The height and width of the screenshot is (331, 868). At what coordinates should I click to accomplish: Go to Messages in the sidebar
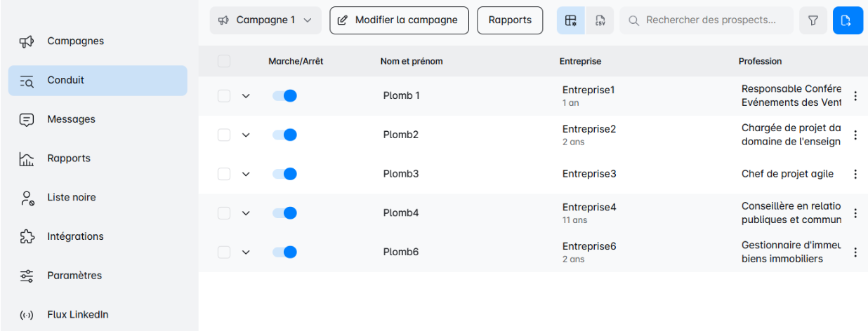[x=71, y=119]
